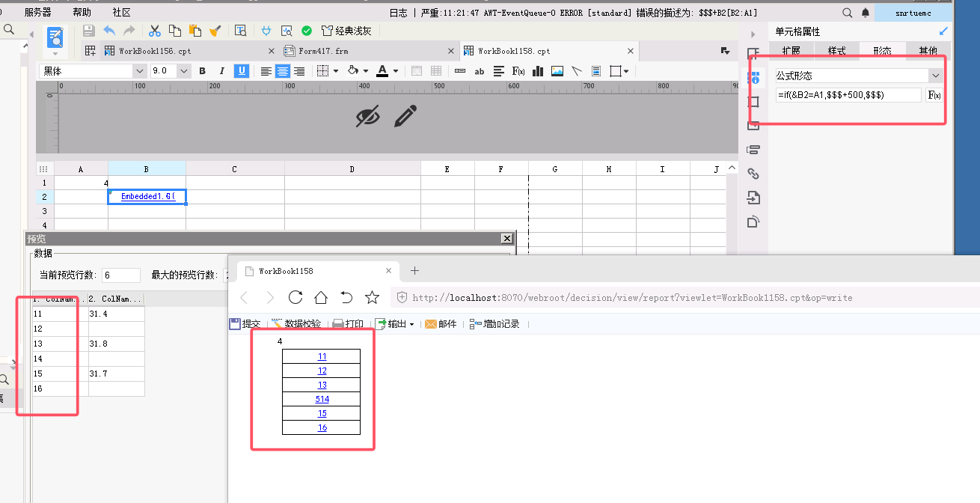Open the font color picker
The height and width of the screenshot is (503, 980).
[382, 71]
